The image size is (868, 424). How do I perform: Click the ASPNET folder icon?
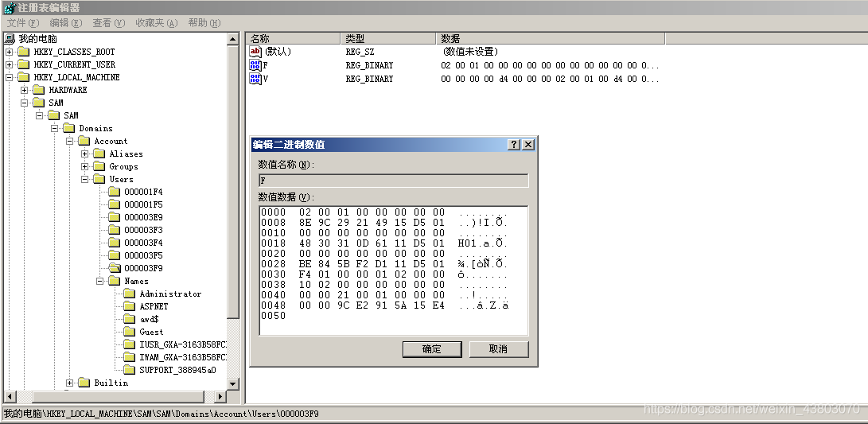pos(129,306)
